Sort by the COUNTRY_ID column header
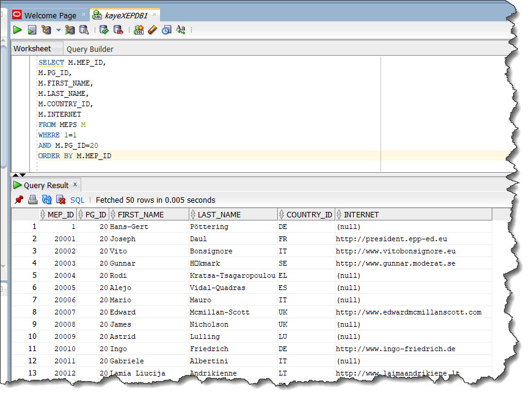This screenshot has height=400, width=532. [x=306, y=215]
